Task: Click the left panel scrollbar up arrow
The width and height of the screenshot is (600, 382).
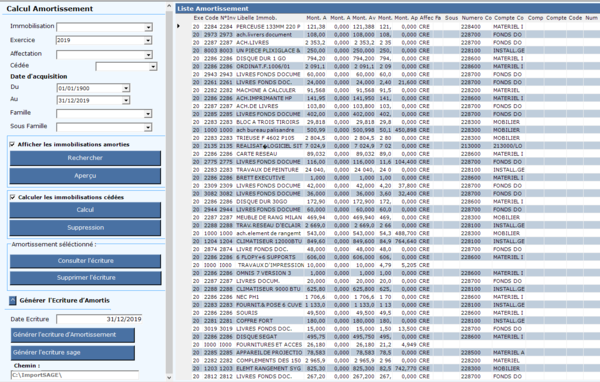Action: [x=169, y=6]
